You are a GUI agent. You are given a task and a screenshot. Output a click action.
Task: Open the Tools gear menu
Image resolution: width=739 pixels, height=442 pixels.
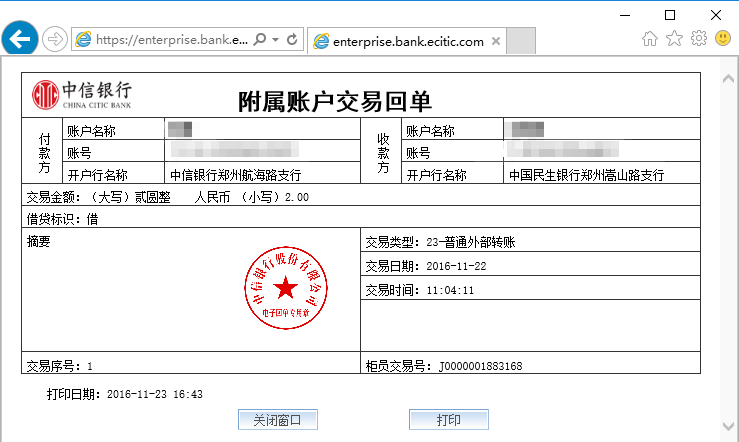point(698,38)
